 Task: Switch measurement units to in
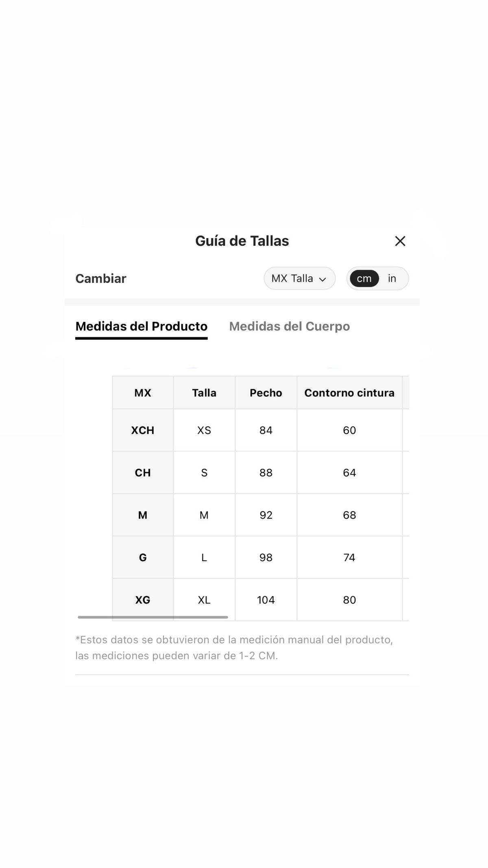tap(392, 278)
